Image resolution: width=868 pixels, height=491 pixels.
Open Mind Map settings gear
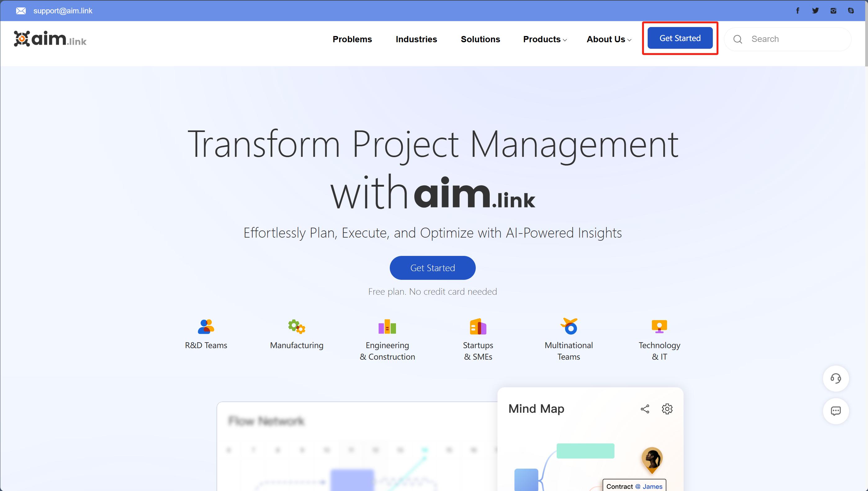pos(667,409)
